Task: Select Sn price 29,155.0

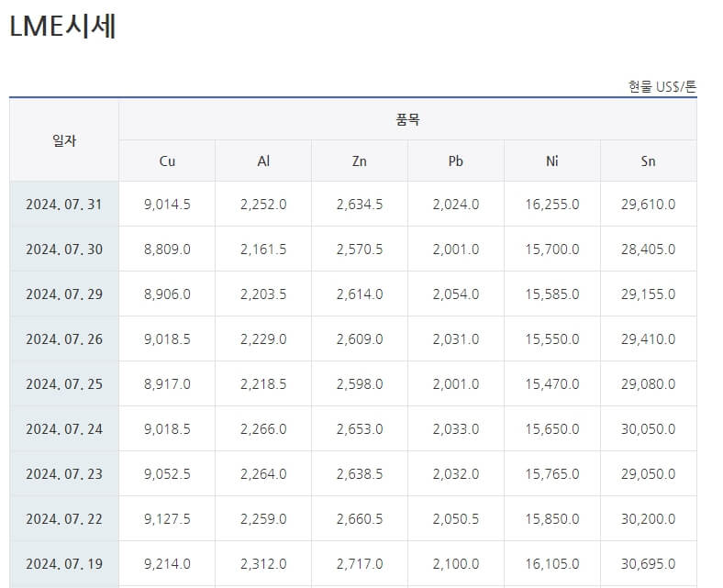Action: 648,294
